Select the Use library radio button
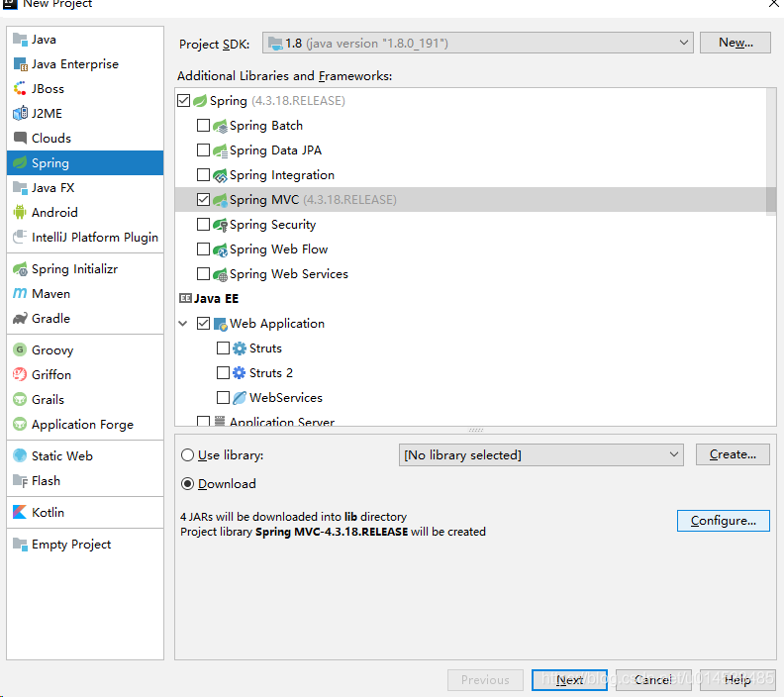784x697 pixels. [187, 455]
